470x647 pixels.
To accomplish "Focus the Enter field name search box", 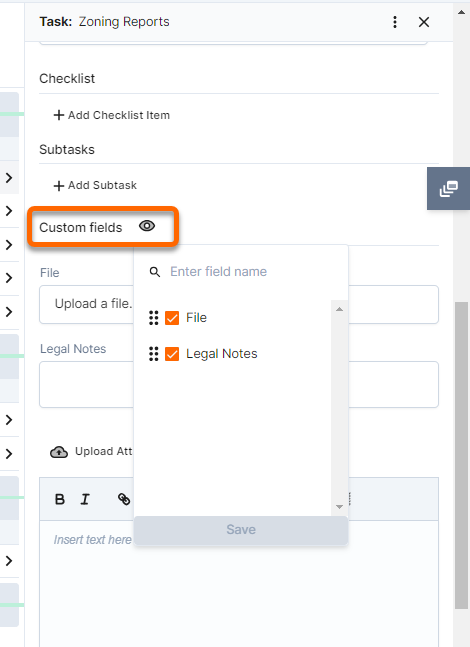I will 248,272.
